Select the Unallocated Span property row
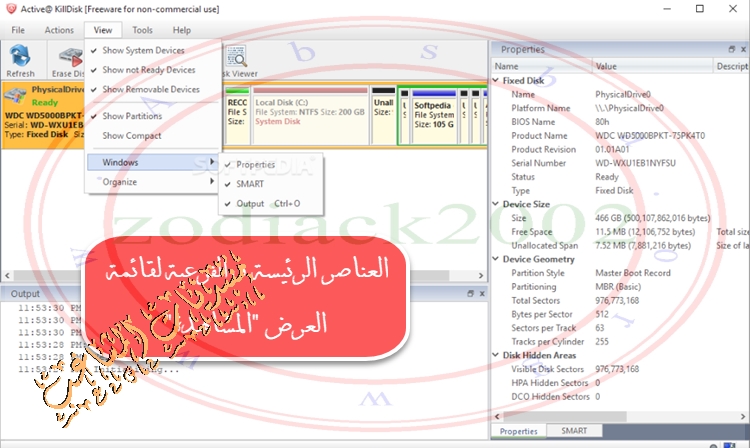Screen dimensions: 750x448 point(620,246)
